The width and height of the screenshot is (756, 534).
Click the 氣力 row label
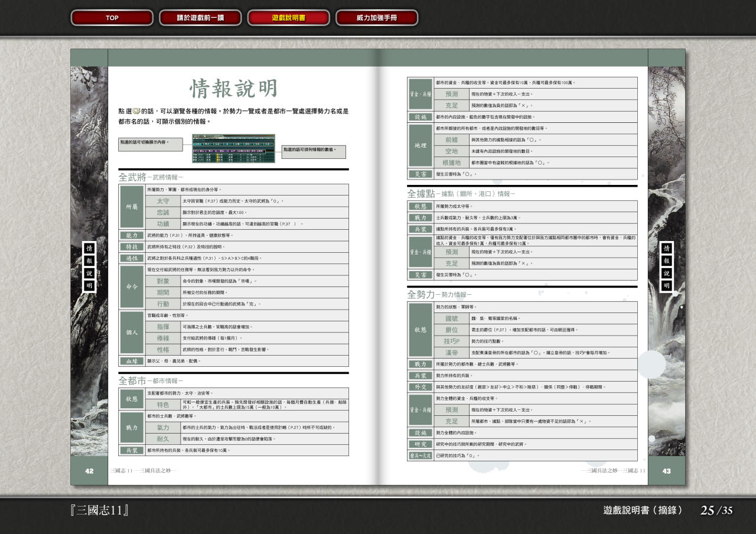(163, 428)
